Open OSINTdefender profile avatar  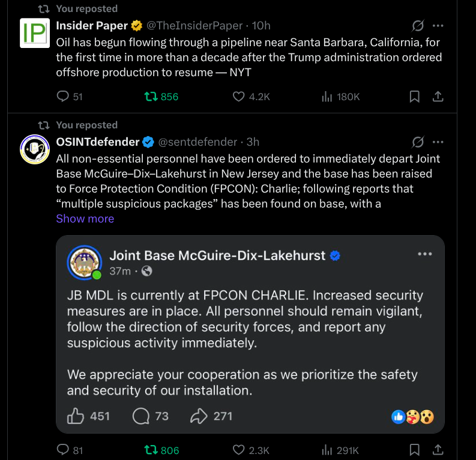tap(34, 149)
